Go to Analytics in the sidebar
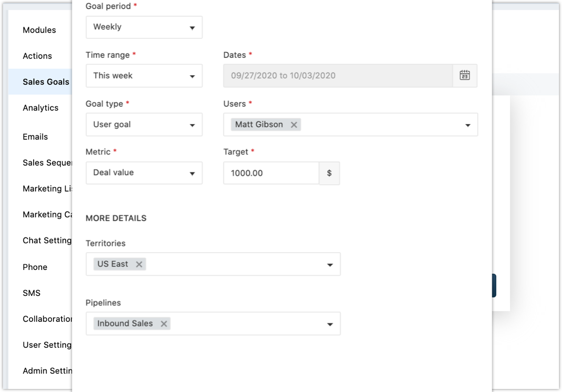The width and height of the screenshot is (562, 392). click(x=40, y=108)
